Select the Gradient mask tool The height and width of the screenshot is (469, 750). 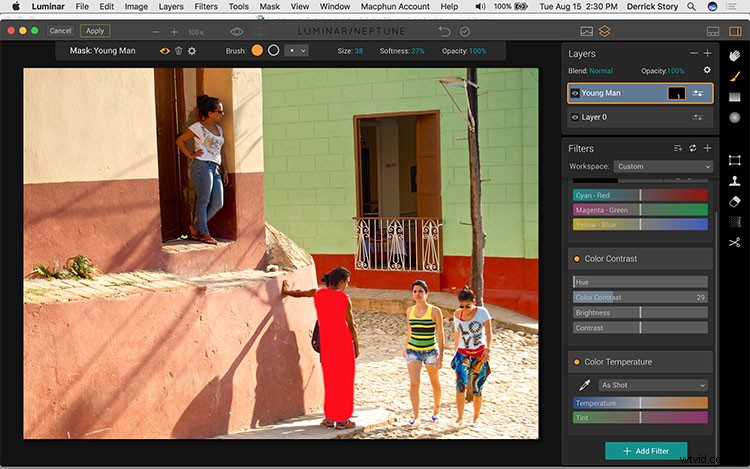point(735,97)
